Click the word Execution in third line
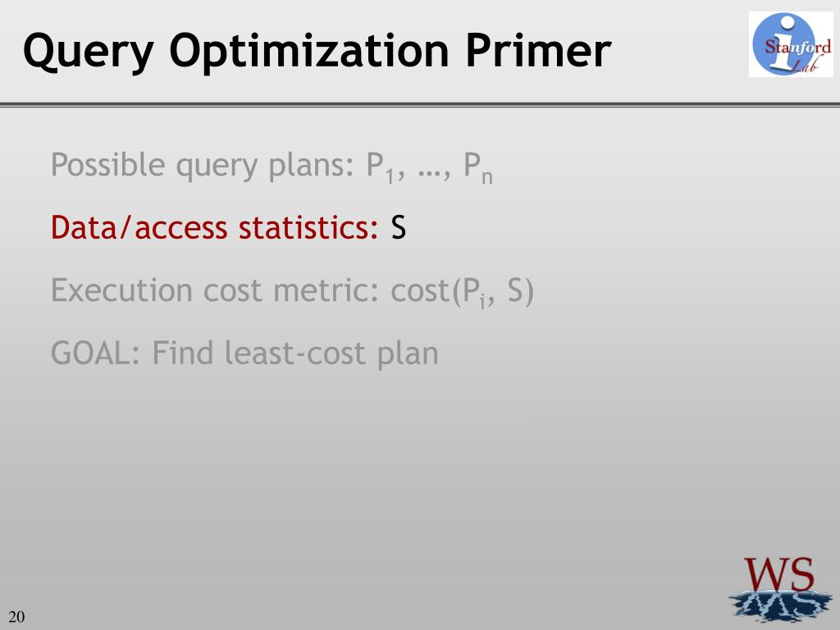This screenshot has height=630, width=840. 121,290
